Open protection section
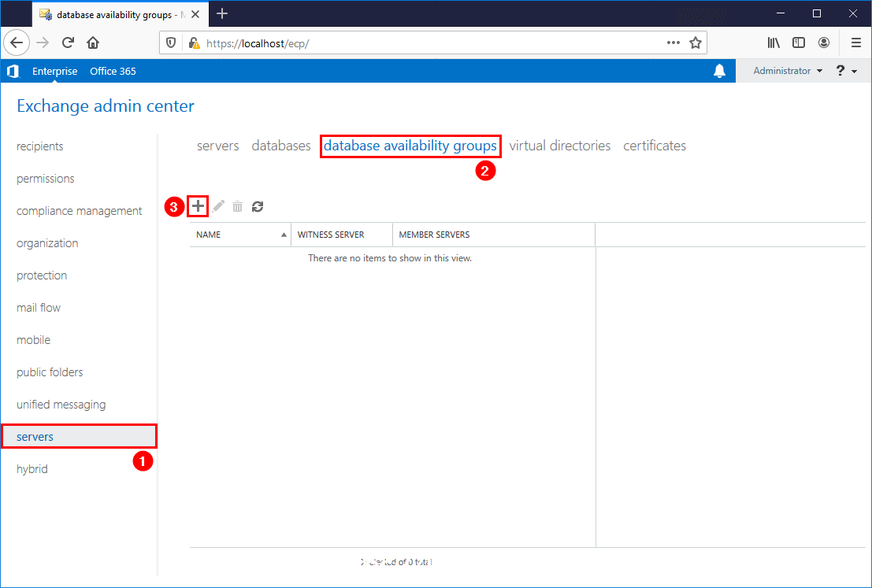Screen dimensions: 872x588 (42, 275)
